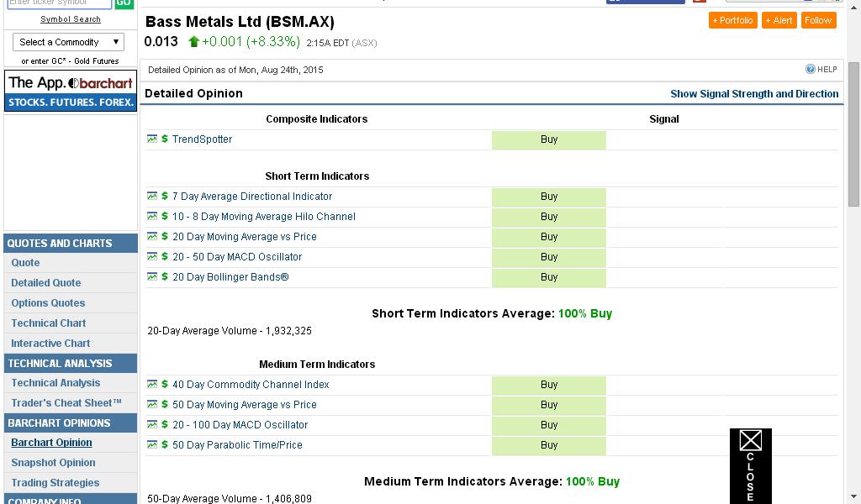The height and width of the screenshot is (504, 861).
Task: Click the HELP question mark icon
Action: click(x=811, y=70)
